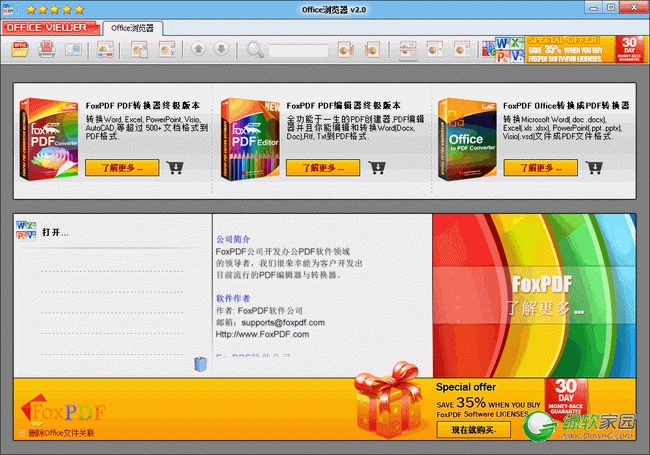Open the Http://www.FoxPDF.com link
This screenshot has width=650, height=455.
point(262,334)
